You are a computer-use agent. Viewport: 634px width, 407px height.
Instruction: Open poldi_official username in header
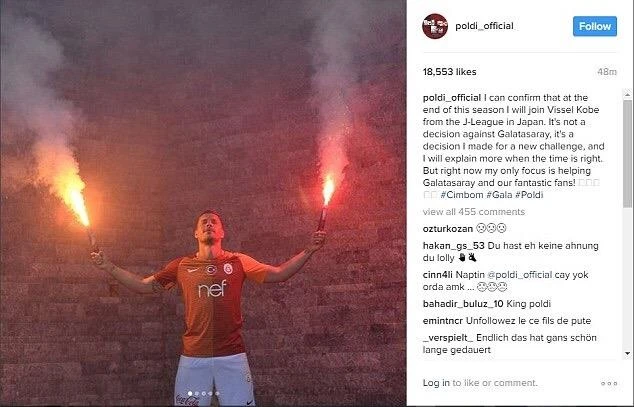pos(484,26)
